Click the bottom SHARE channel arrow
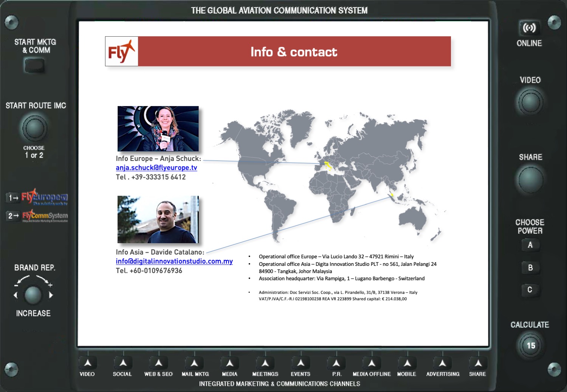The height and width of the screenshot is (392, 567). click(x=478, y=363)
